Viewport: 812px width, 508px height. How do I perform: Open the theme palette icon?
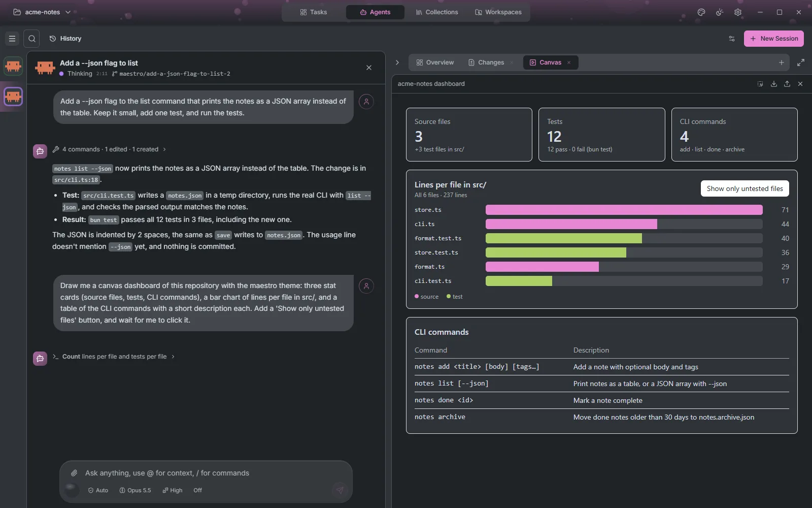(701, 12)
